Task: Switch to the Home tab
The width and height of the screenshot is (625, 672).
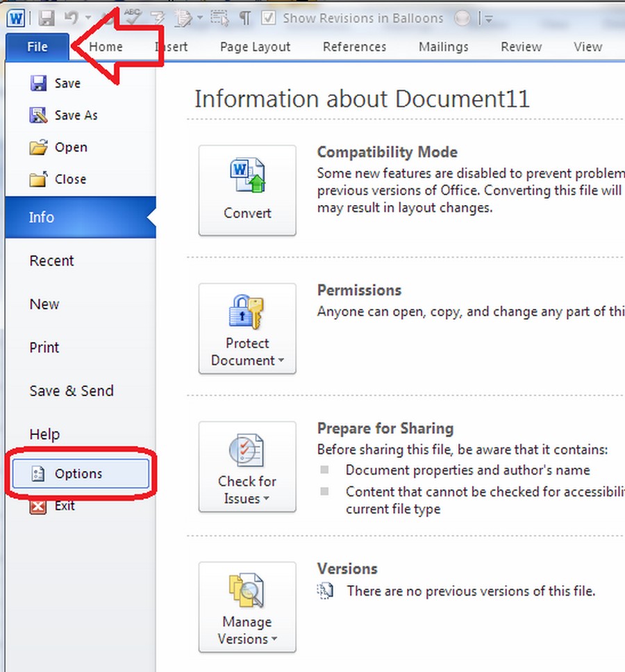Action: tap(106, 47)
